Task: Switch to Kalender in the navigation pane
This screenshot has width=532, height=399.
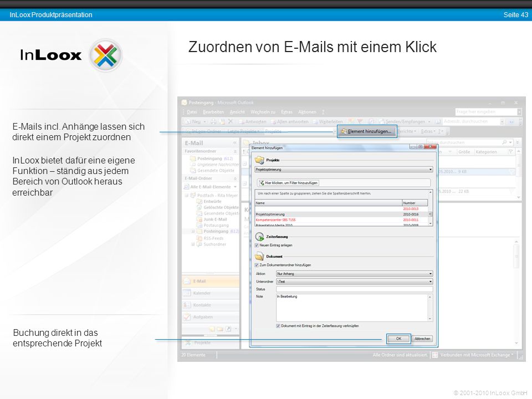Action: coord(211,293)
